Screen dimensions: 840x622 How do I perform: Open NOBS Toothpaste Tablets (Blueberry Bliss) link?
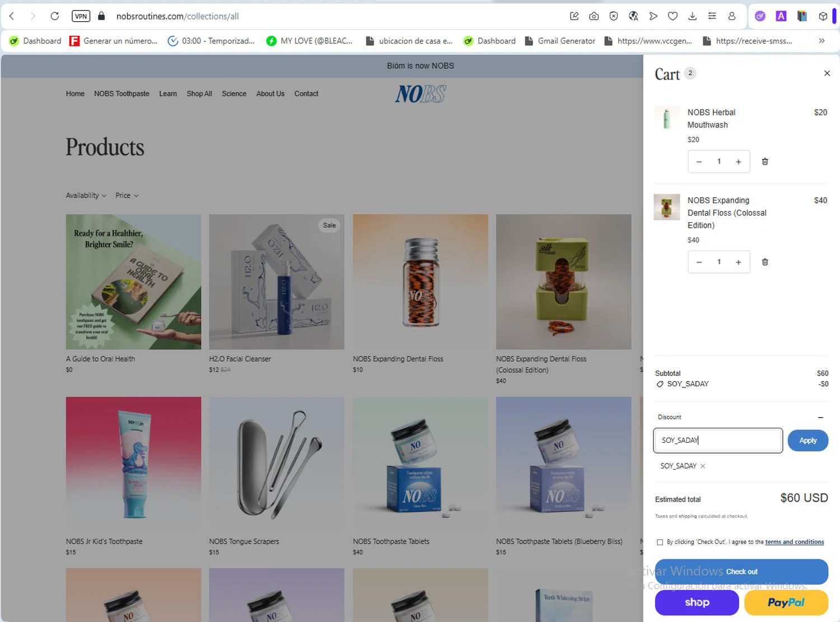click(x=559, y=541)
